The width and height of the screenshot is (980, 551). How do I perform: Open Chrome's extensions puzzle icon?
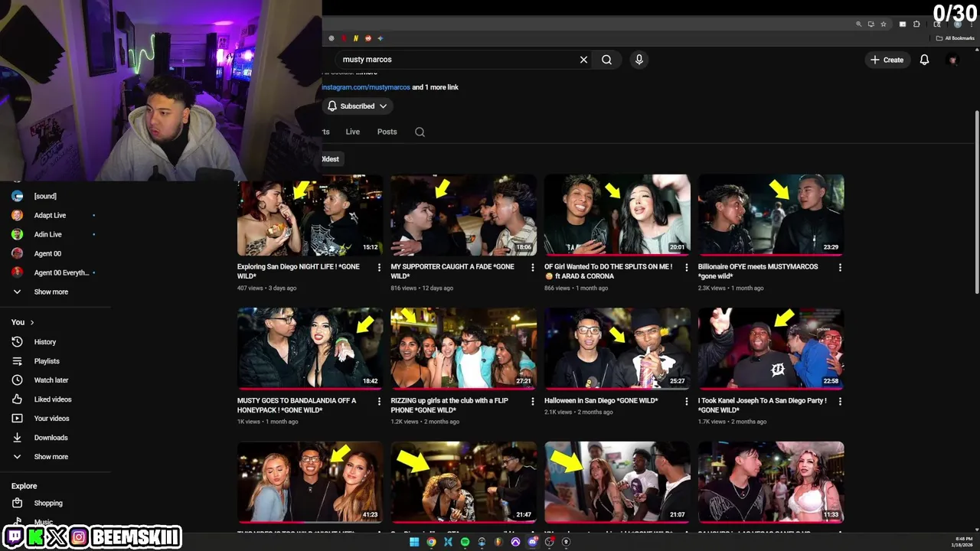pyautogui.click(x=916, y=24)
